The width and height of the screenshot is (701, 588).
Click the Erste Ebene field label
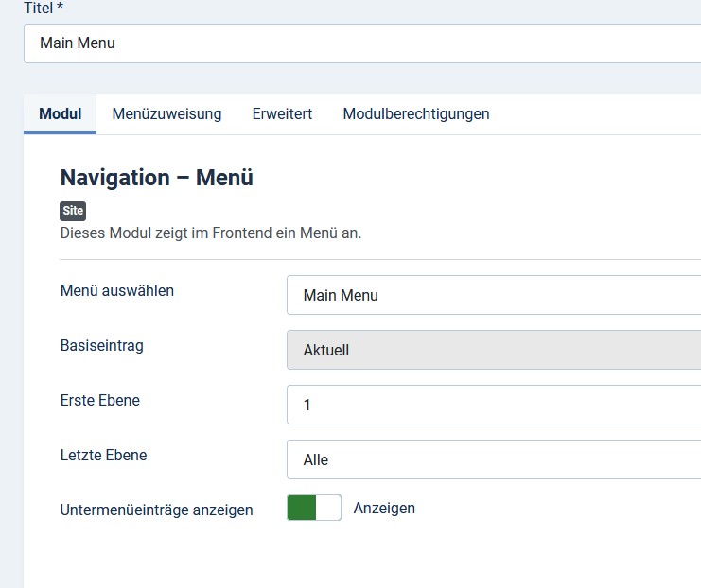click(100, 400)
